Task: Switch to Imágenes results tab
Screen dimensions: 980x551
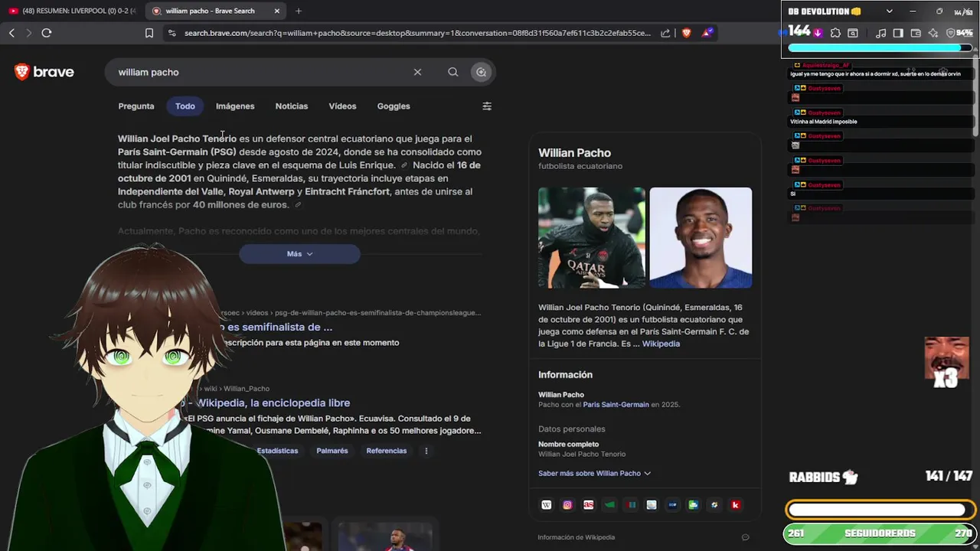Action: tap(235, 106)
